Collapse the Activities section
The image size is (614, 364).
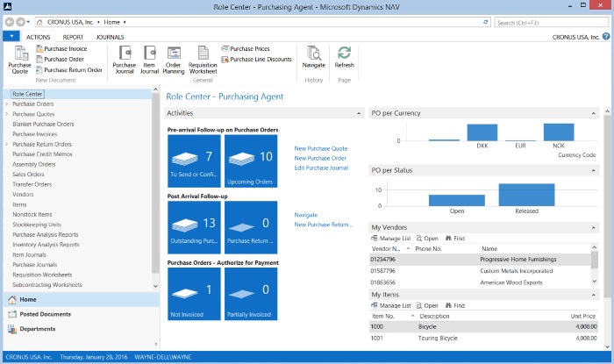click(x=359, y=113)
